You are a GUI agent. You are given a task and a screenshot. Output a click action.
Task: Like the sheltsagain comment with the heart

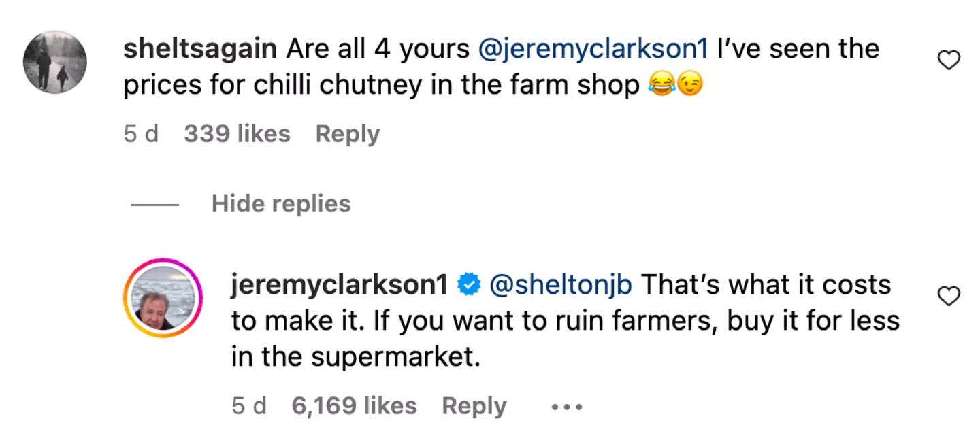(948, 62)
